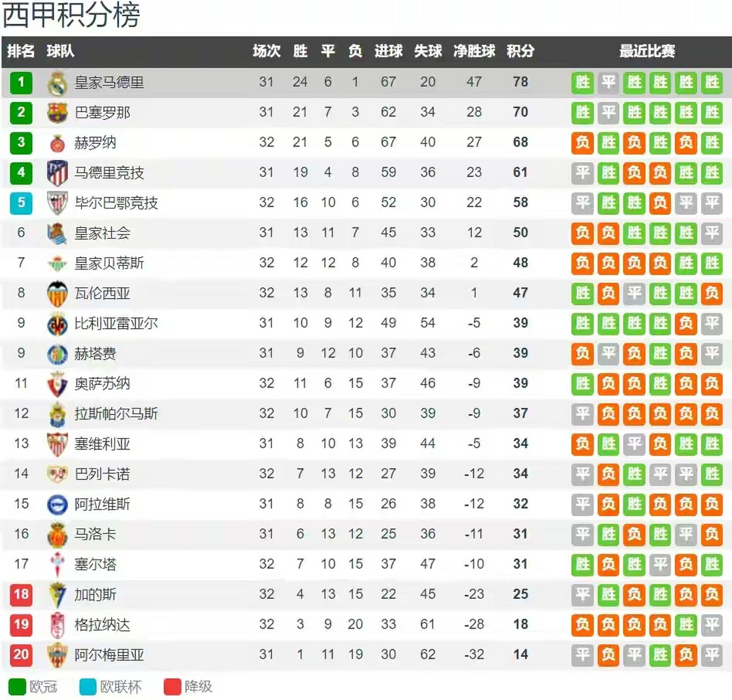Select the Atlético Madrid crest
The height and width of the screenshot is (700, 732).
point(57,173)
